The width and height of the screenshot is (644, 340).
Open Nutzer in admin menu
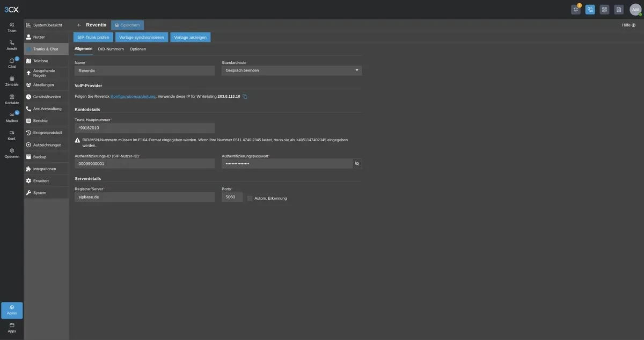pyautogui.click(x=46, y=37)
